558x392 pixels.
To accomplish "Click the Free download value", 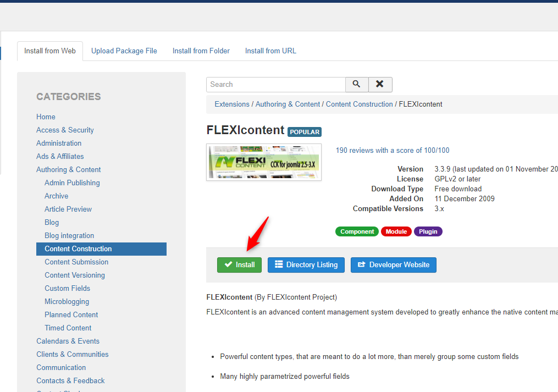I will pos(458,189).
